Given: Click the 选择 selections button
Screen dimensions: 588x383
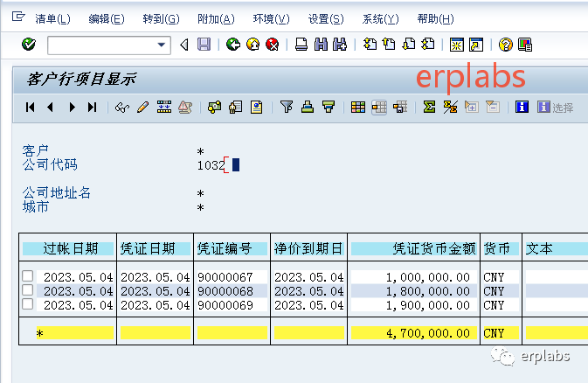Looking at the screenshot, I should [556, 108].
